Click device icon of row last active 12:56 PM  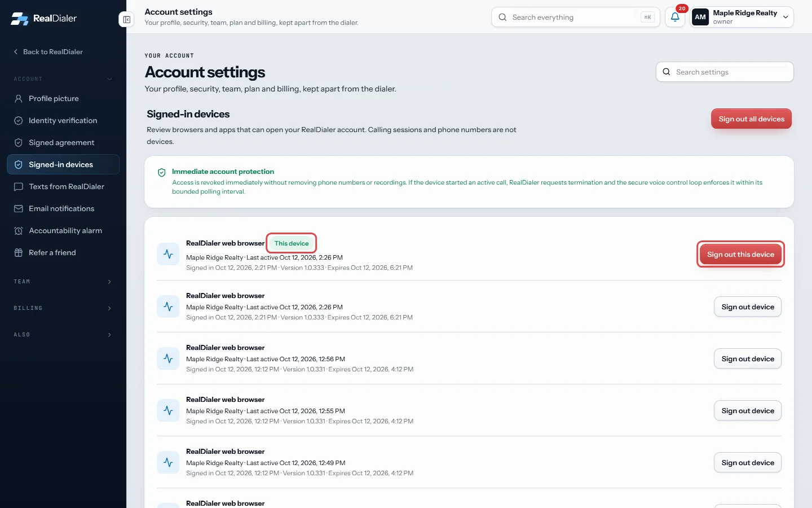point(168,358)
